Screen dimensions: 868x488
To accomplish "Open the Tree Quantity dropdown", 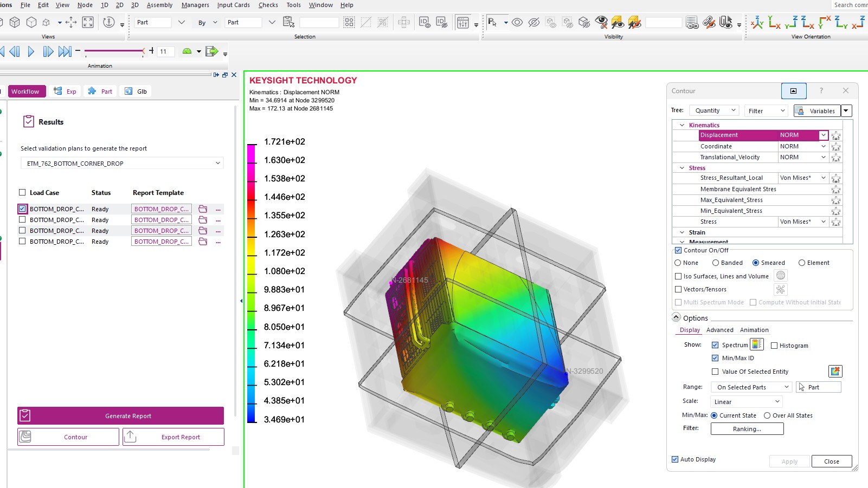I will [713, 110].
